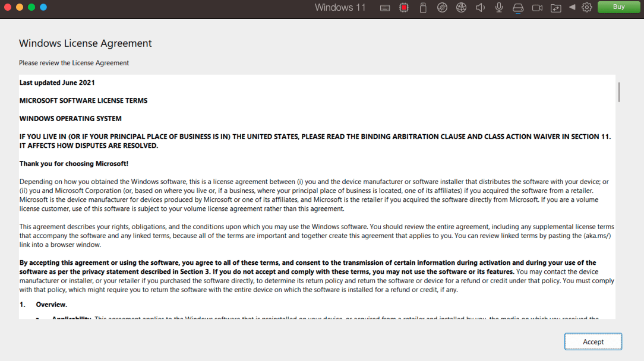Click the USB drive device icon
Viewport: 644px width, 361px height.
point(423,8)
